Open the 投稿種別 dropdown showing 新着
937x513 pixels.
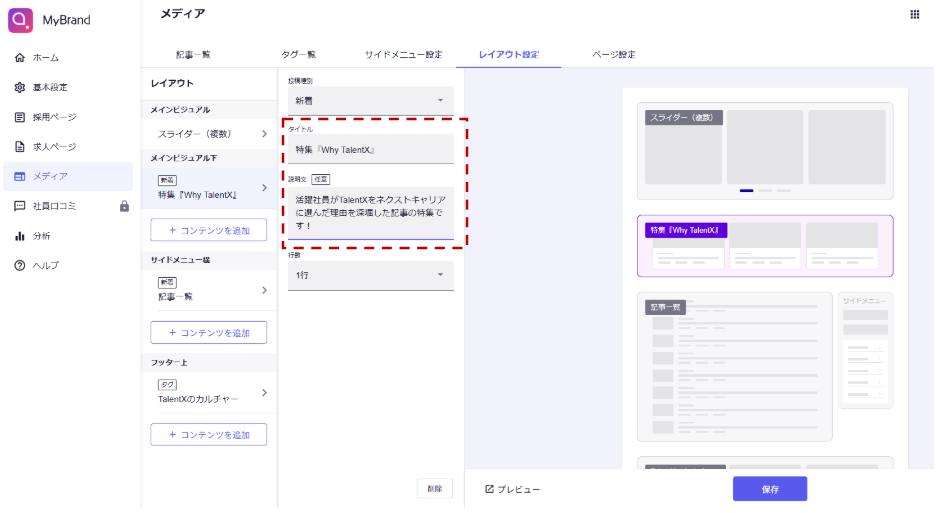(370, 101)
